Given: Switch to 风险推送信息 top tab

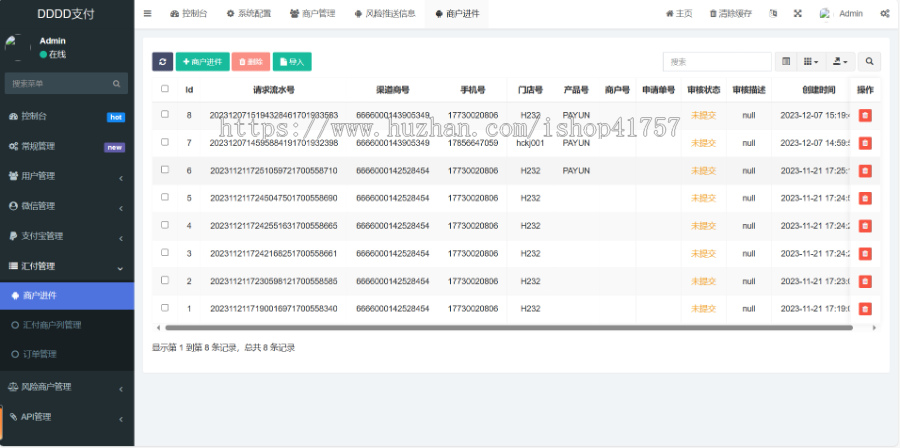Looking at the screenshot, I should pos(385,14).
